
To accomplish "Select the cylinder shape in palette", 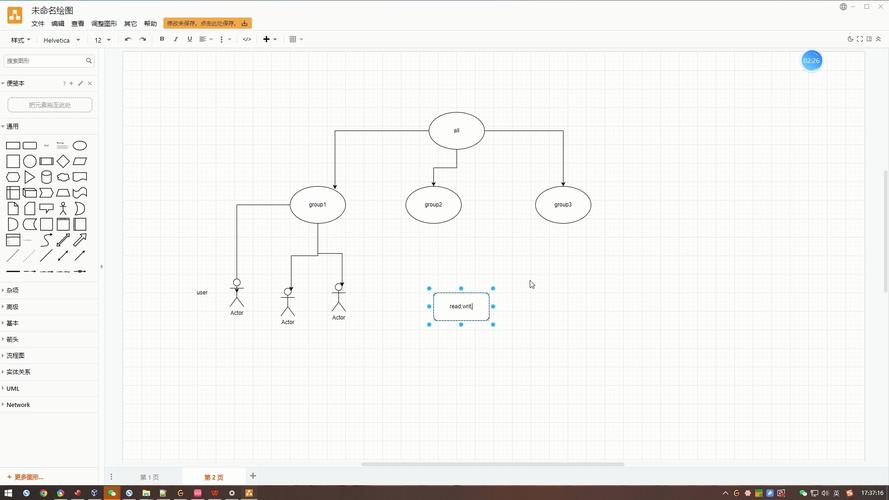I will click(46, 177).
